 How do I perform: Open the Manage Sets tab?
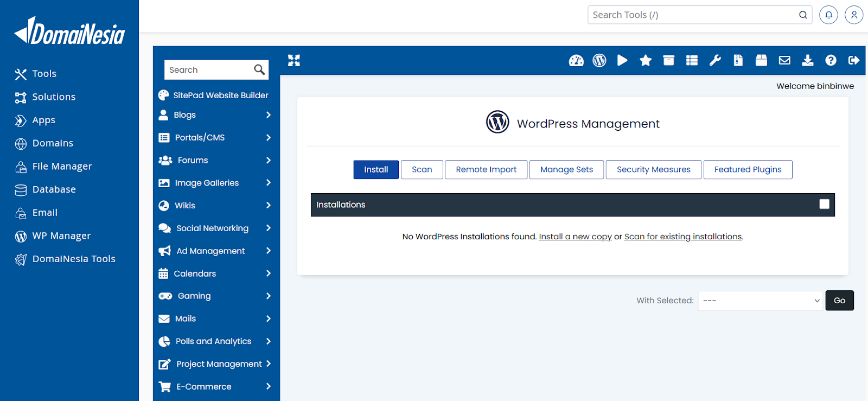point(566,169)
